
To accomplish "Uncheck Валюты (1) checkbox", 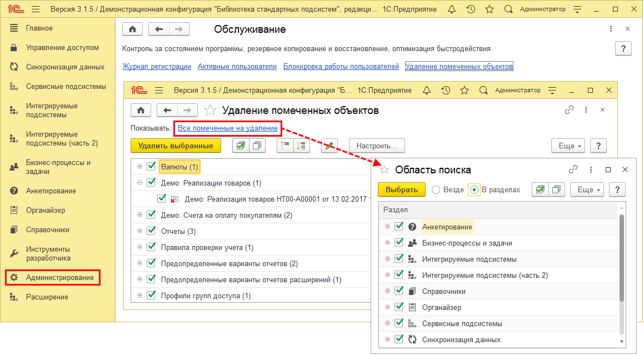I will pos(151,167).
